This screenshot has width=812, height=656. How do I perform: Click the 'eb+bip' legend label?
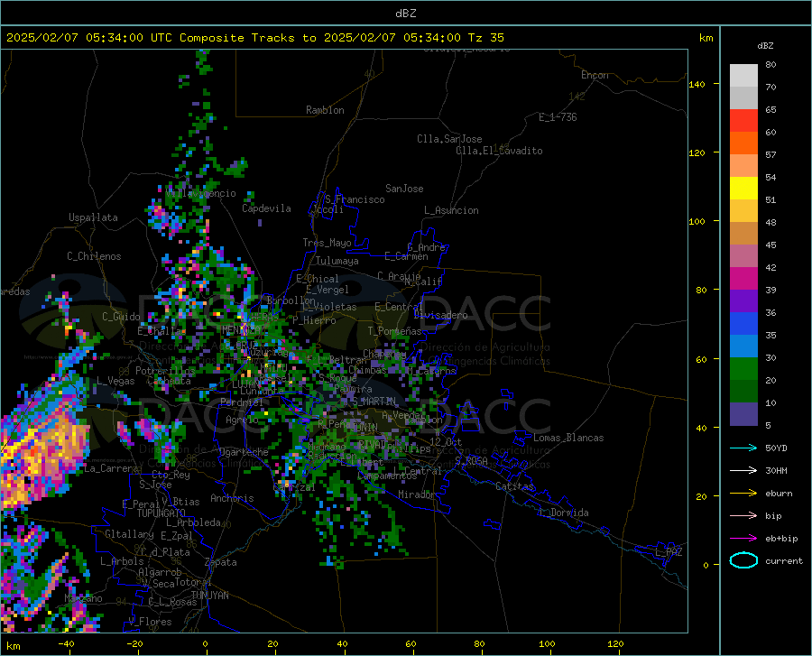tap(781, 539)
